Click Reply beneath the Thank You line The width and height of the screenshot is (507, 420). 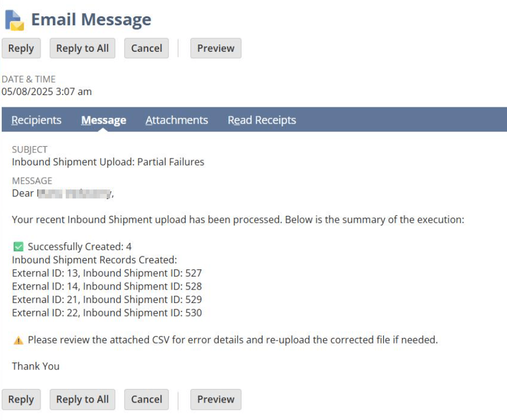(21, 399)
